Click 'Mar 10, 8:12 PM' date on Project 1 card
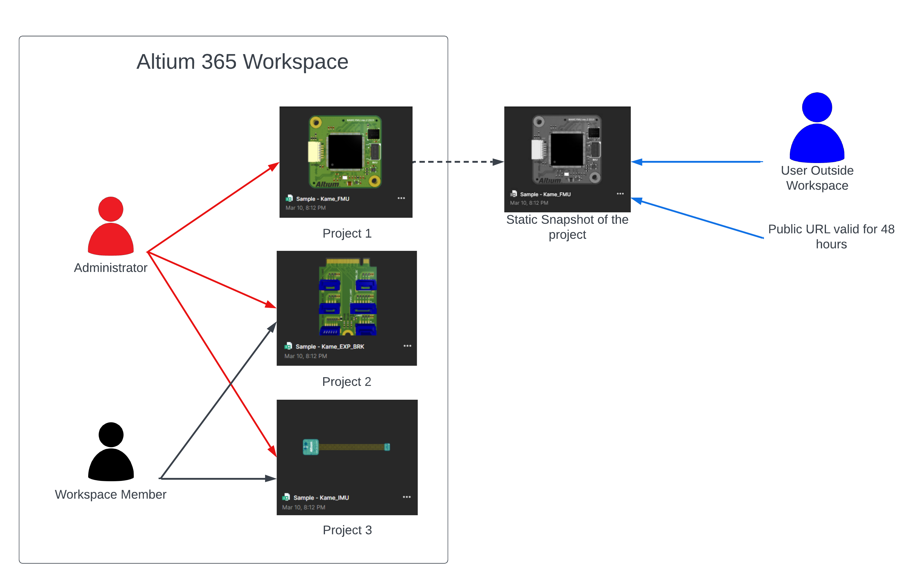 tap(306, 208)
